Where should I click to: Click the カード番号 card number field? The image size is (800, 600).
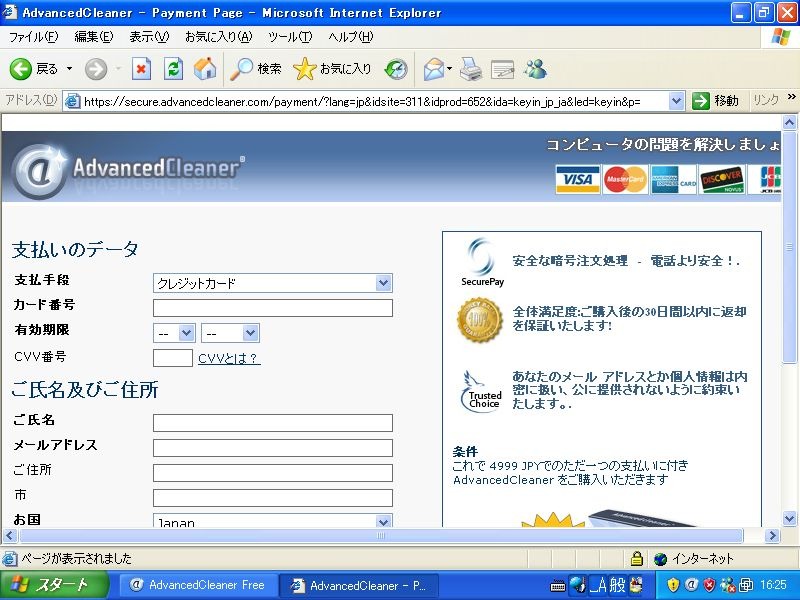[x=272, y=308]
